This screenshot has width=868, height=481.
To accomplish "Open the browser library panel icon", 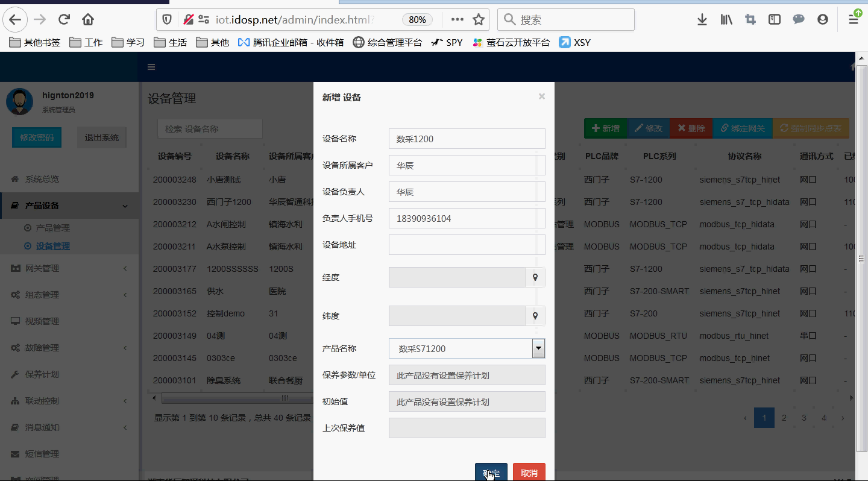I will [x=726, y=19].
